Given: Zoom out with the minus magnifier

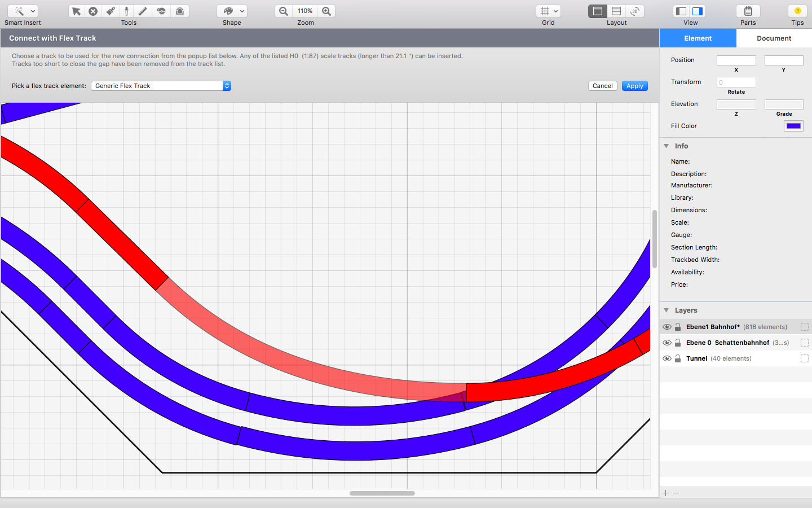Looking at the screenshot, I should point(284,11).
